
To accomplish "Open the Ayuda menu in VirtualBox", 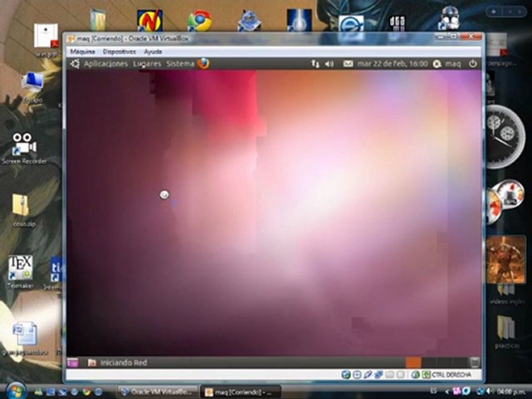I will pos(153,52).
